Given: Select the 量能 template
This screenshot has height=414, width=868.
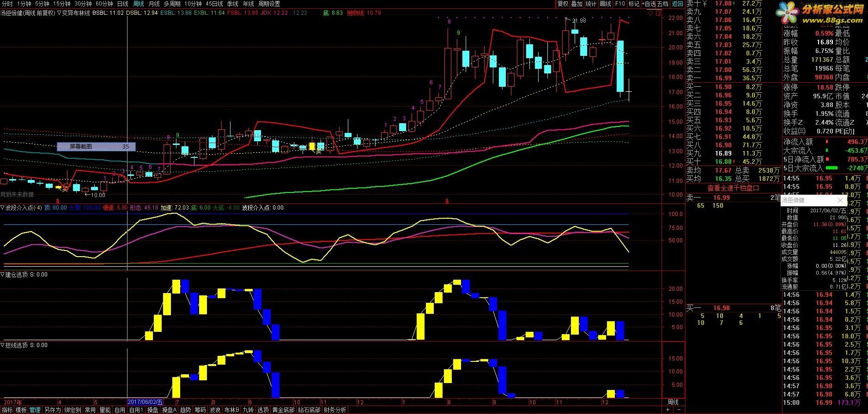Looking at the screenshot, I should tap(105, 410).
